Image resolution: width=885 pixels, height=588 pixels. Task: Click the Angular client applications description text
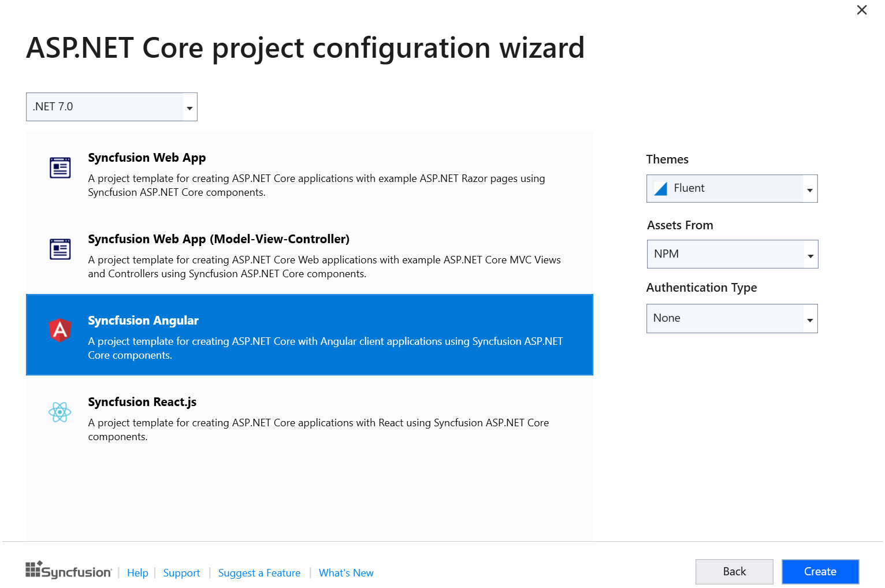click(325, 348)
